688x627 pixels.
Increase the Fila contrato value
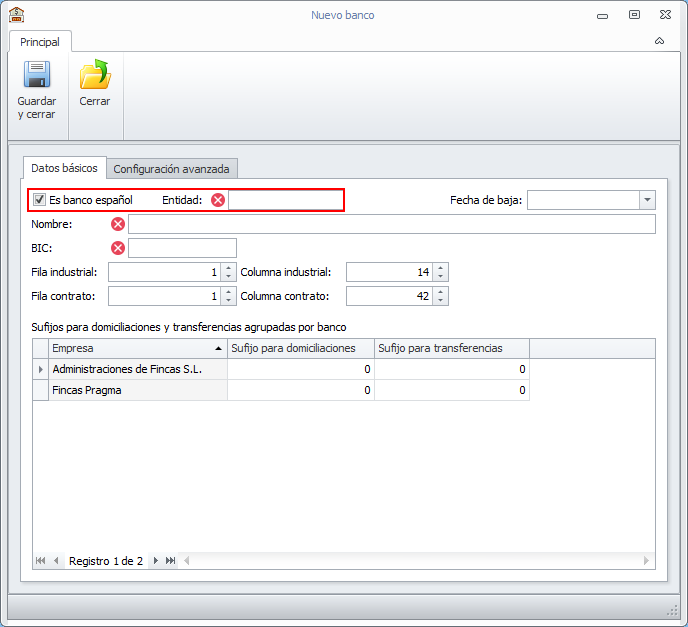(x=228, y=292)
